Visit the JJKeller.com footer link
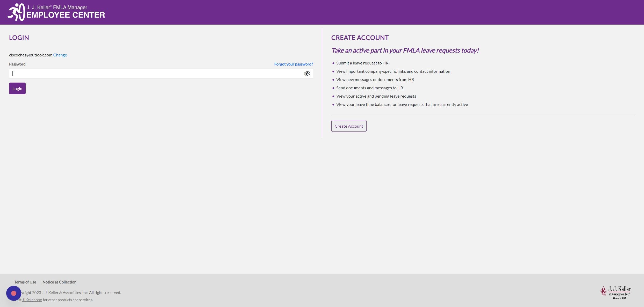The image size is (644, 307). click(32, 300)
